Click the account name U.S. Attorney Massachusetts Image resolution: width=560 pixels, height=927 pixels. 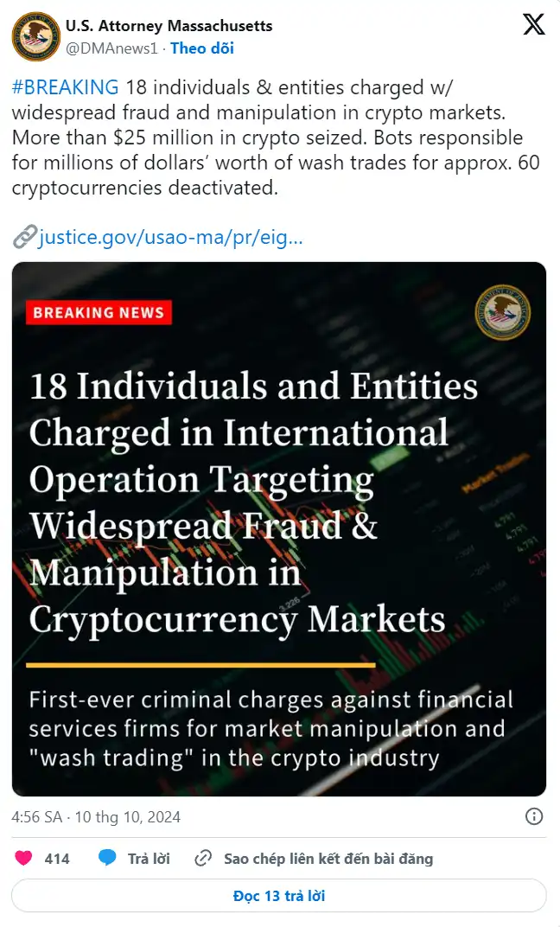169,26
